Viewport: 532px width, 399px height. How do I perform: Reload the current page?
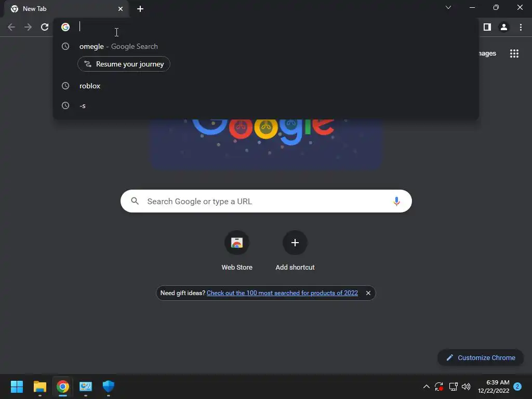click(x=45, y=27)
